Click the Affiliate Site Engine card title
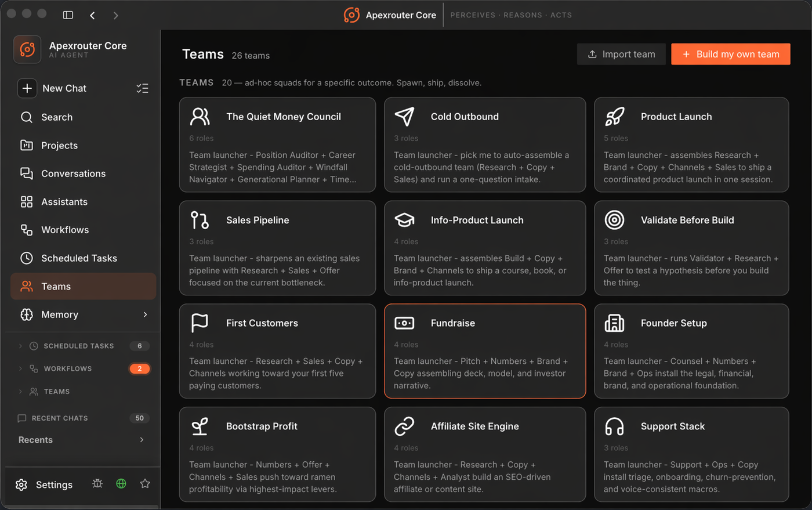 coord(475,426)
